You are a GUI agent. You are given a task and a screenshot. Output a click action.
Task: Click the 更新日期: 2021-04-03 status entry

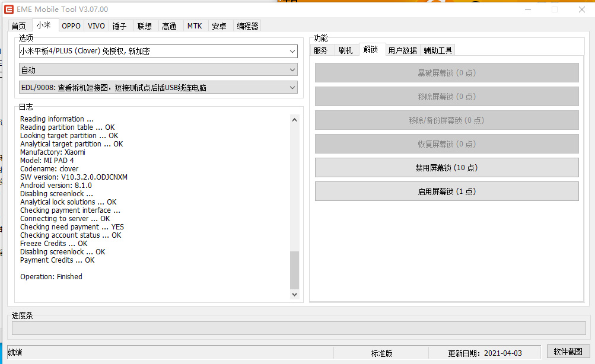(485, 353)
